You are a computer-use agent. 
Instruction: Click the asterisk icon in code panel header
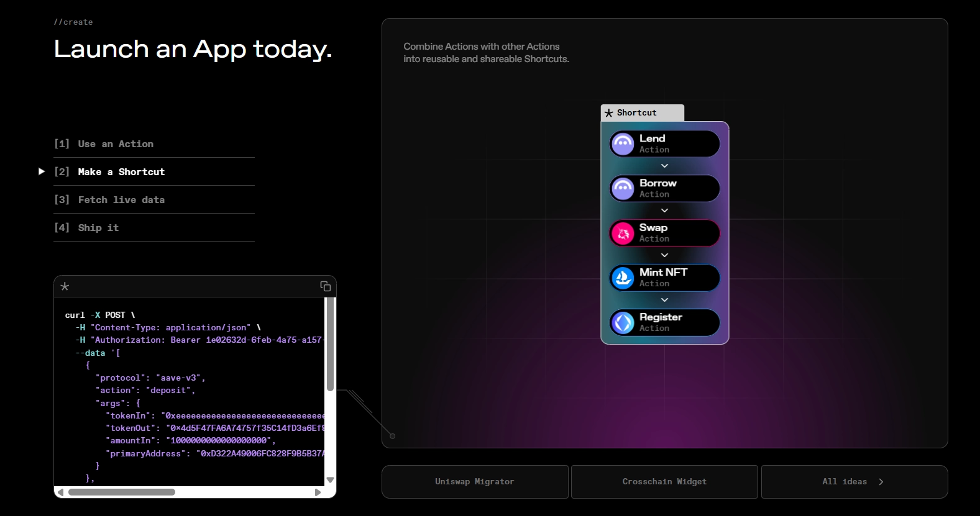click(x=65, y=286)
